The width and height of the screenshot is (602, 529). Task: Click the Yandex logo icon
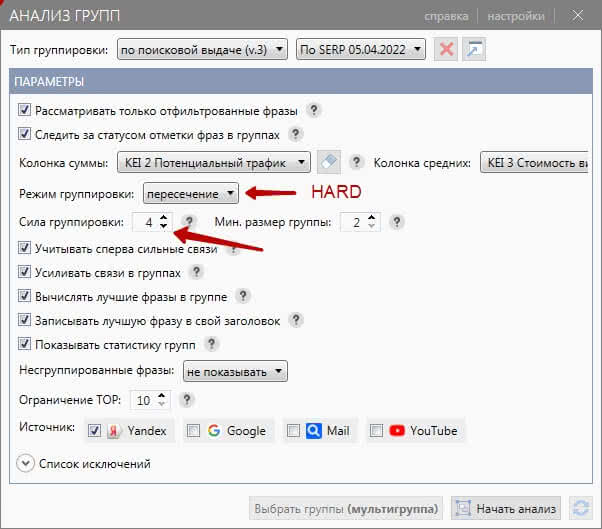(114, 431)
